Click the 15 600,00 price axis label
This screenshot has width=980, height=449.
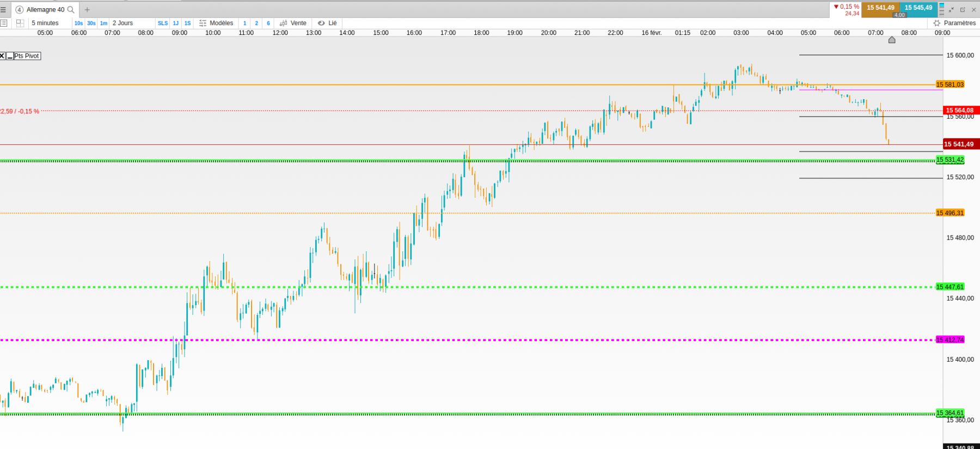point(960,55)
